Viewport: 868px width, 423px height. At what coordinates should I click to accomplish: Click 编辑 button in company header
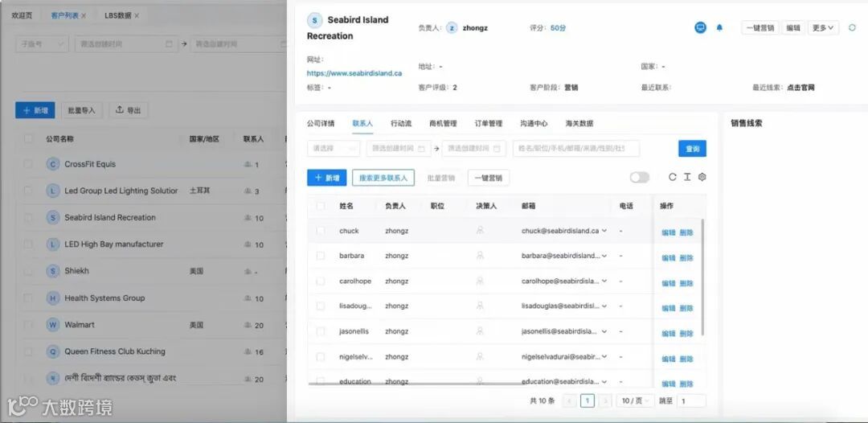(x=793, y=27)
